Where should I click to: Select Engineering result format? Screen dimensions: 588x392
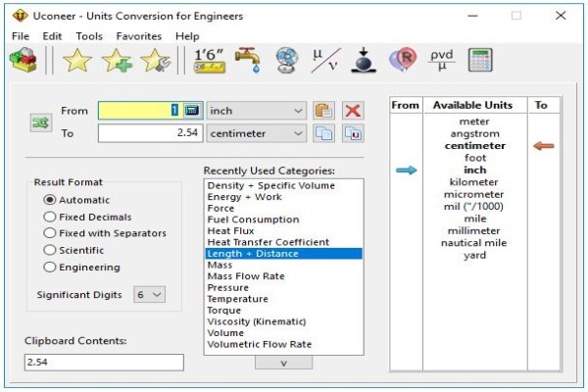(x=81, y=268)
